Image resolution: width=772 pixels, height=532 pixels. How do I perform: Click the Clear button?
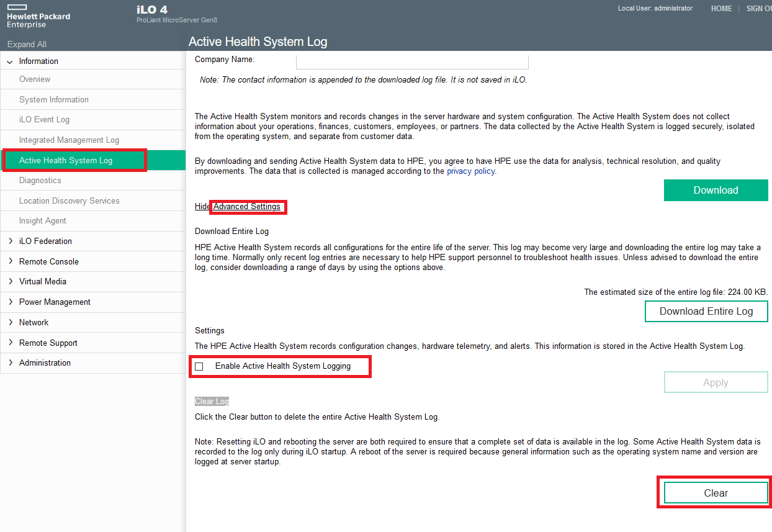(x=716, y=493)
